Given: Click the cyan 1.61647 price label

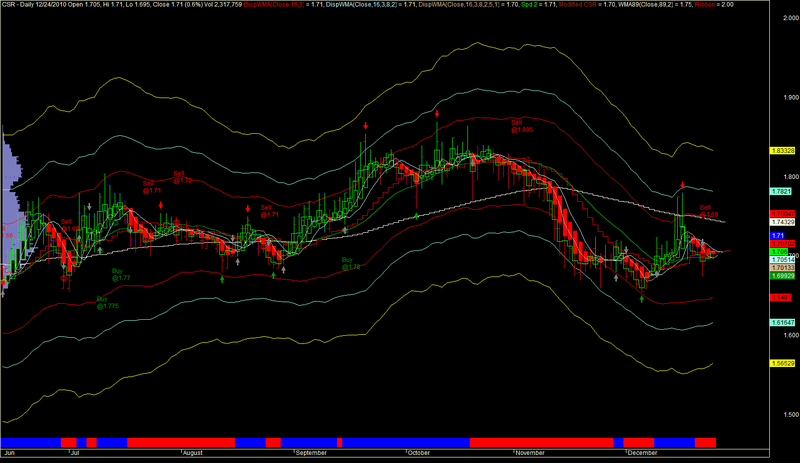Looking at the screenshot, I should pos(782,323).
